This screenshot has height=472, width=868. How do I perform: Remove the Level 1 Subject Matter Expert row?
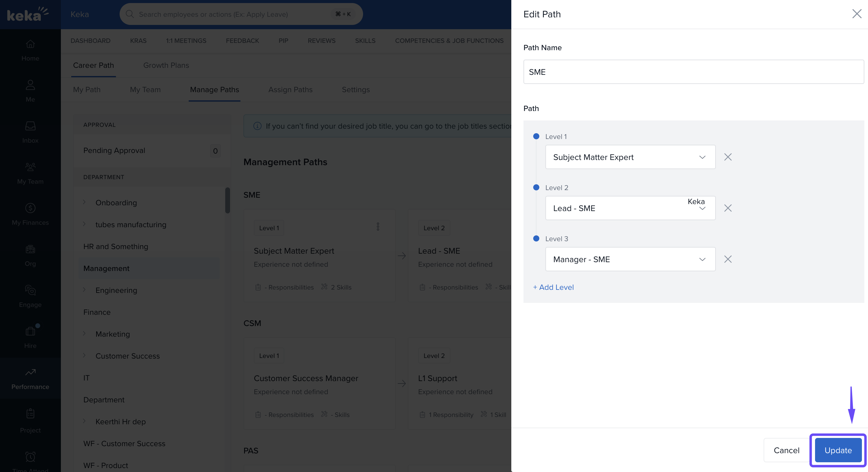coord(728,157)
